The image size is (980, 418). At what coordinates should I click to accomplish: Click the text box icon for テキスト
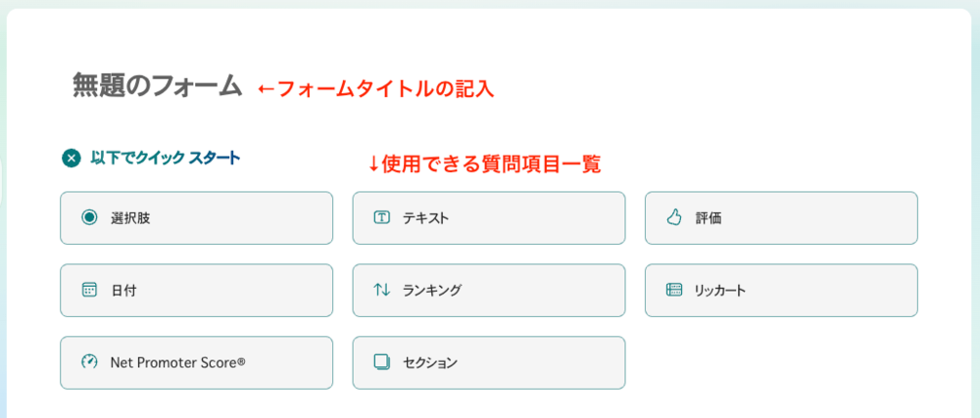[382, 217]
